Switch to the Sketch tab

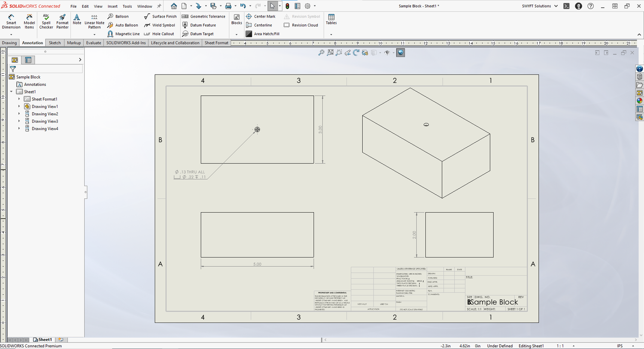55,42
